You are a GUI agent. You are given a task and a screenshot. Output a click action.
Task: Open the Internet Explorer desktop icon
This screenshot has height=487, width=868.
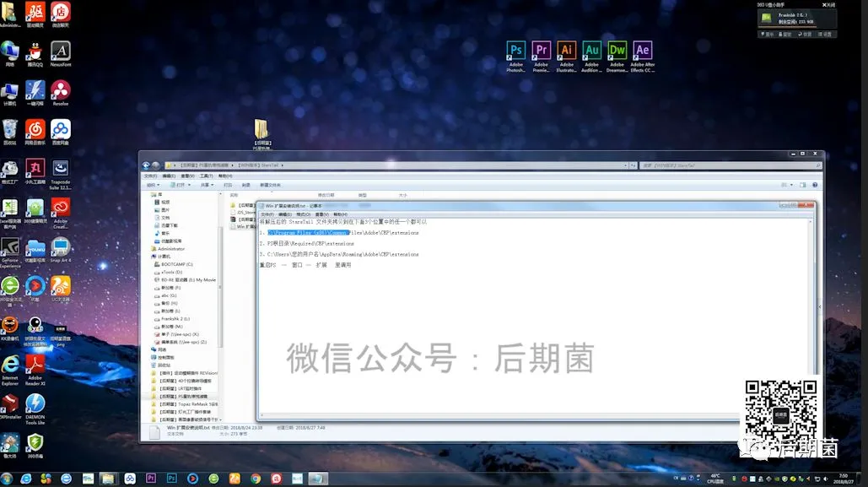pyautogui.click(x=10, y=370)
